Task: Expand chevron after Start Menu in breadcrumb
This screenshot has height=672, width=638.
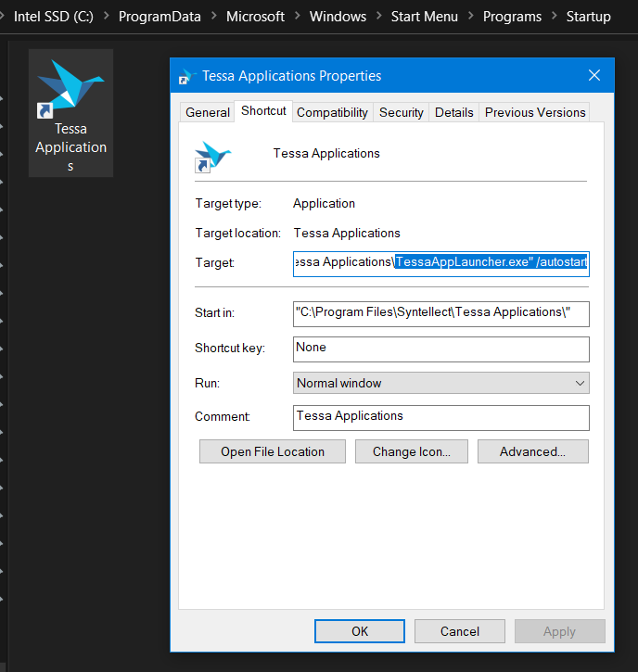Action: pos(471,16)
